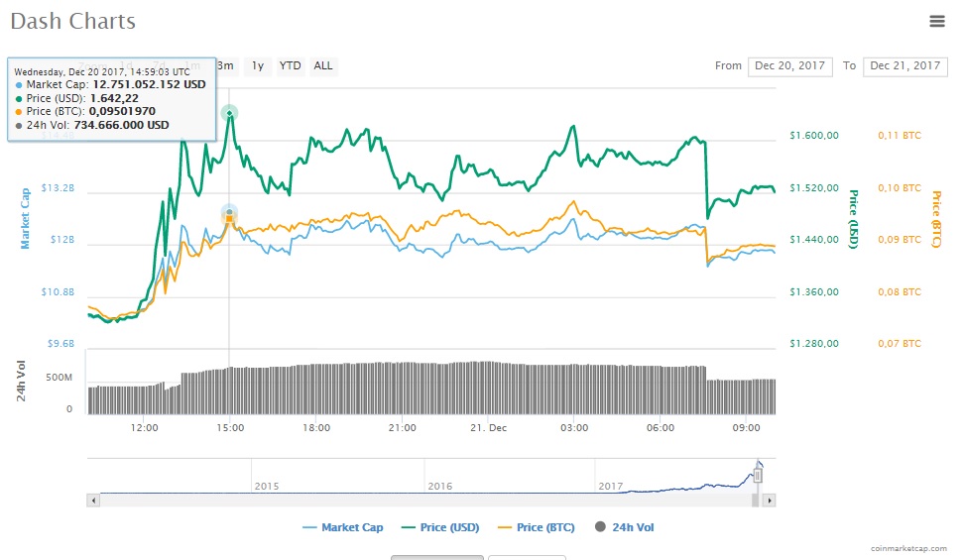963x560 pixels.
Task: Select the 3m zoom range
Action: (x=225, y=65)
